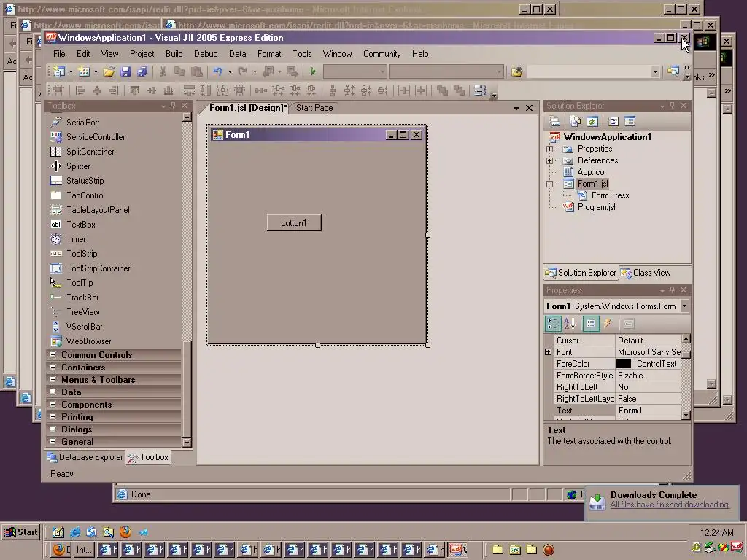The width and height of the screenshot is (747, 560).
Task: Click the Save All toolbar icon
Action: (142, 72)
